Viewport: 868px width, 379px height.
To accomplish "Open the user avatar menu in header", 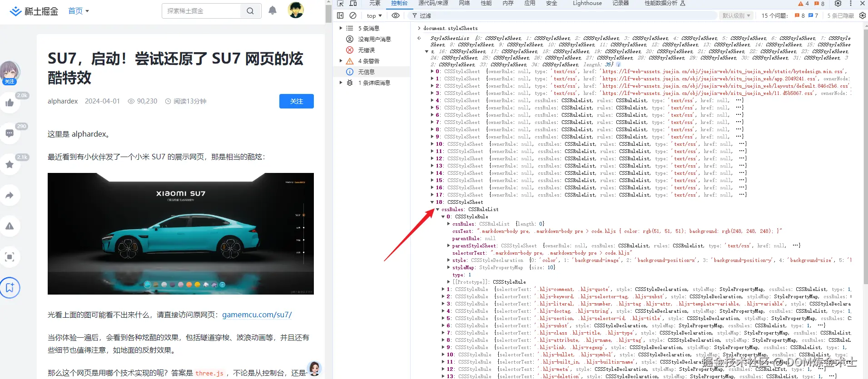I will (296, 10).
